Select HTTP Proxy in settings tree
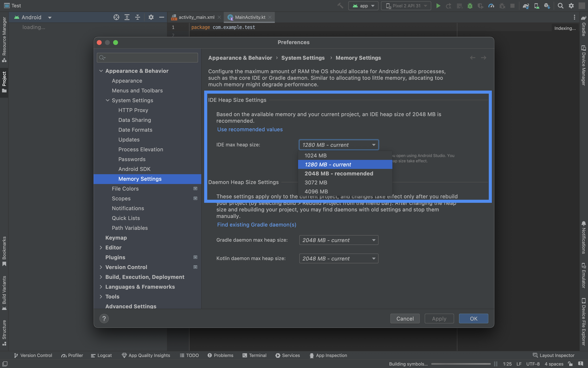Screen dimensions: 588x368 [x=147, y=110]
